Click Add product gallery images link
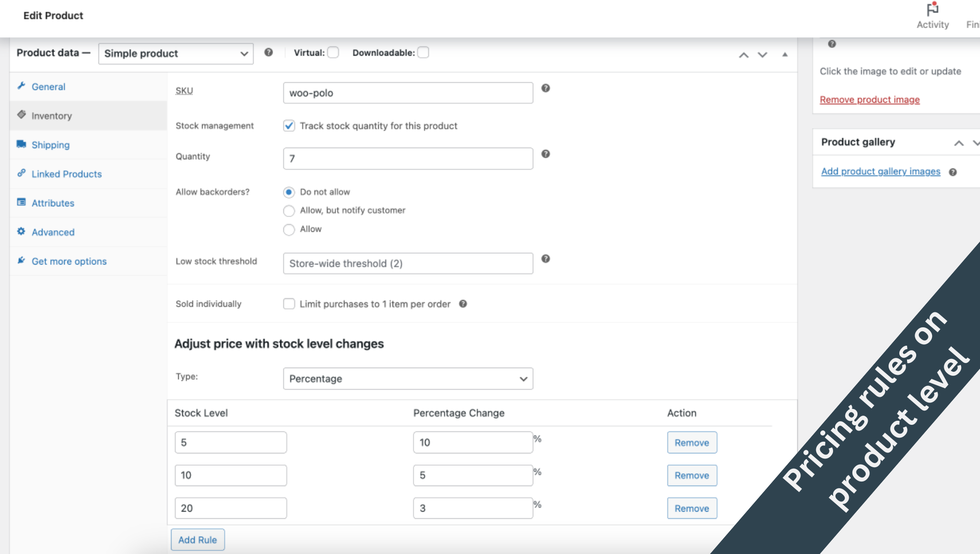The width and height of the screenshot is (980, 554). (880, 172)
